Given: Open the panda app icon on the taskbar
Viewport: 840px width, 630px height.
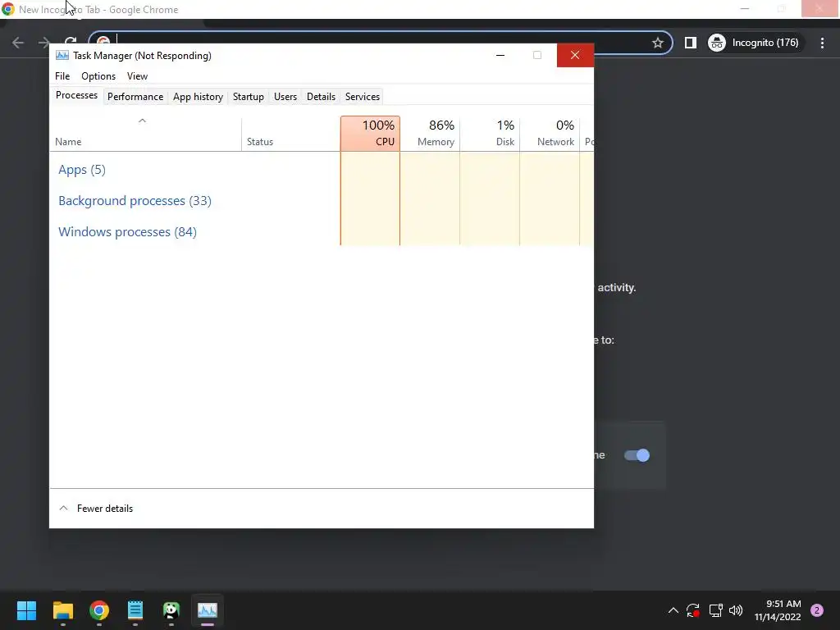Looking at the screenshot, I should click(171, 610).
